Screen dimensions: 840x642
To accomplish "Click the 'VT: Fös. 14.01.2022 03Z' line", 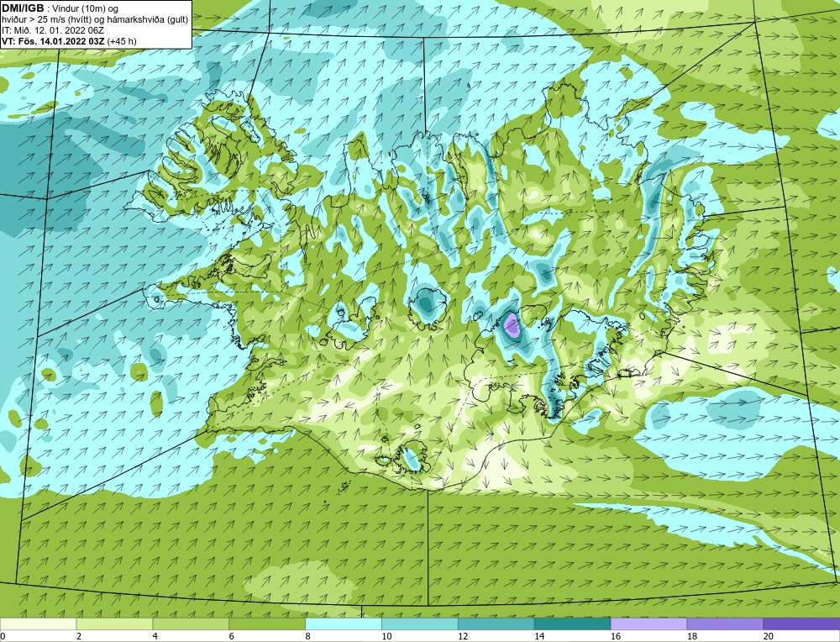I will [x=54, y=40].
